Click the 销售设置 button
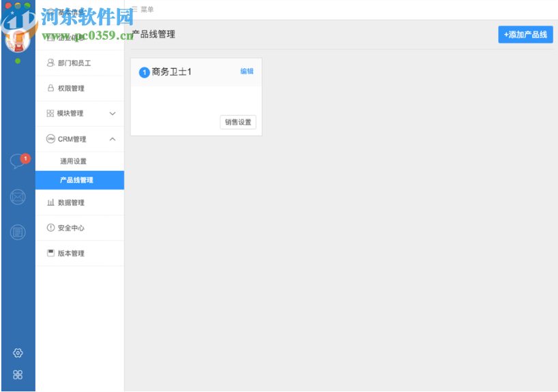This screenshot has width=558, height=392. click(238, 122)
